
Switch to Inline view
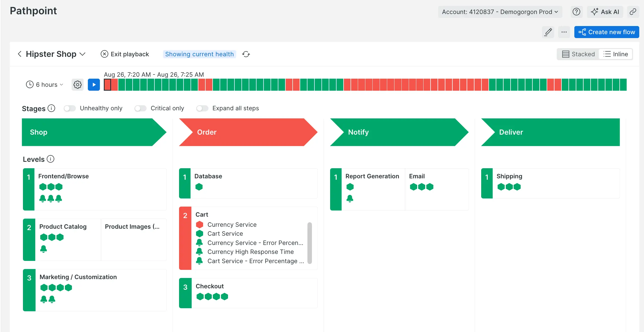click(x=615, y=54)
